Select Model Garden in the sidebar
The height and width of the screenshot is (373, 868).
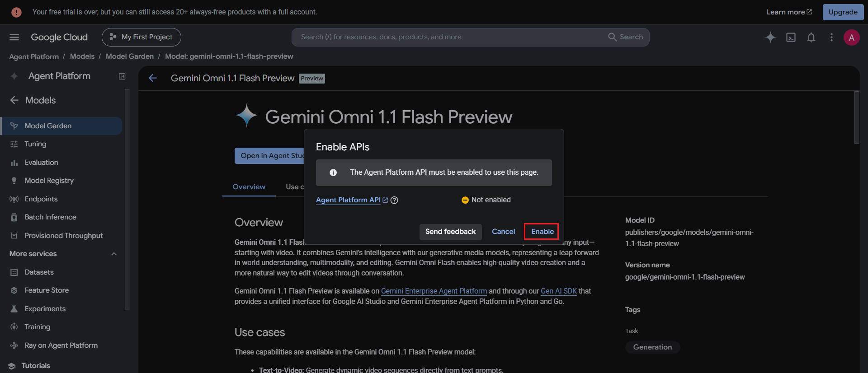click(x=61, y=126)
